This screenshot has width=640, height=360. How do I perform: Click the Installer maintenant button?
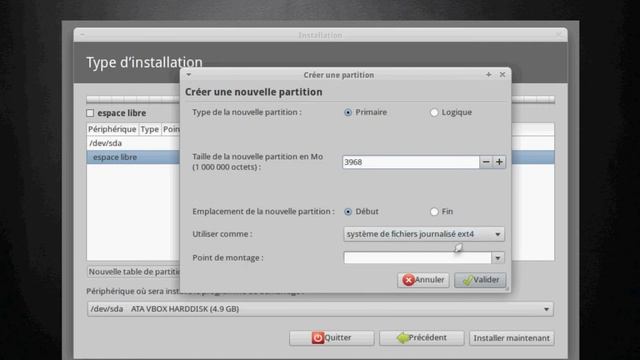click(x=511, y=338)
